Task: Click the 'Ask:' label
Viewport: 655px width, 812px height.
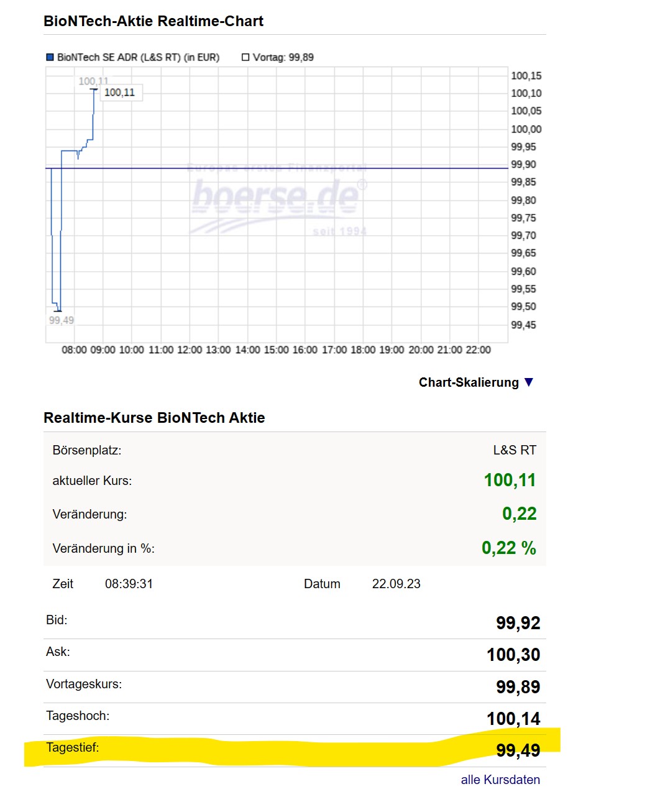Action: [x=58, y=652]
